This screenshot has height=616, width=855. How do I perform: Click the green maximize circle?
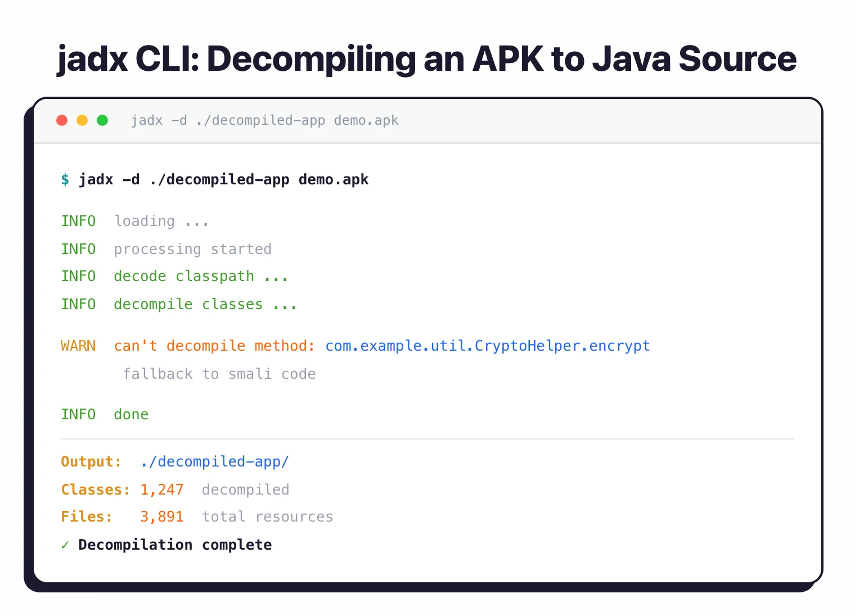click(x=102, y=120)
